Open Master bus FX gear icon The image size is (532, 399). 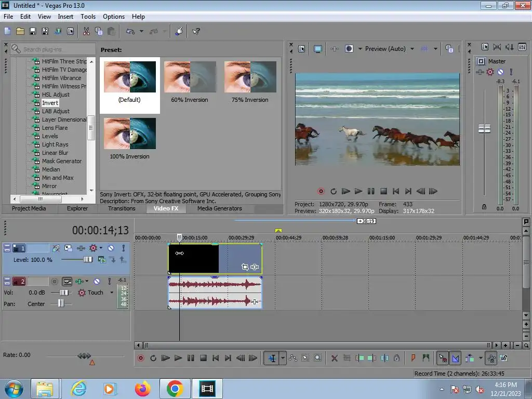pos(490,72)
